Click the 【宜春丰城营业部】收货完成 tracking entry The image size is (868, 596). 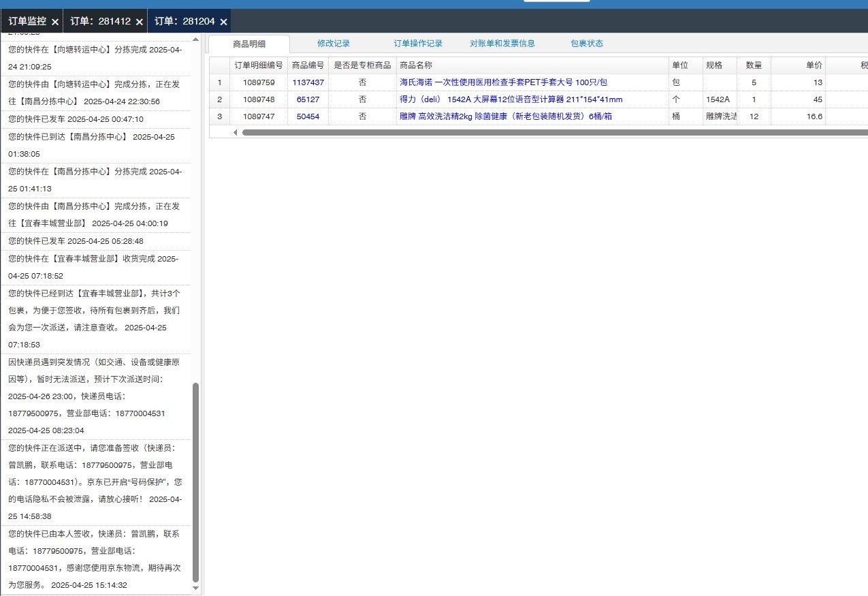(x=95, y=267)
